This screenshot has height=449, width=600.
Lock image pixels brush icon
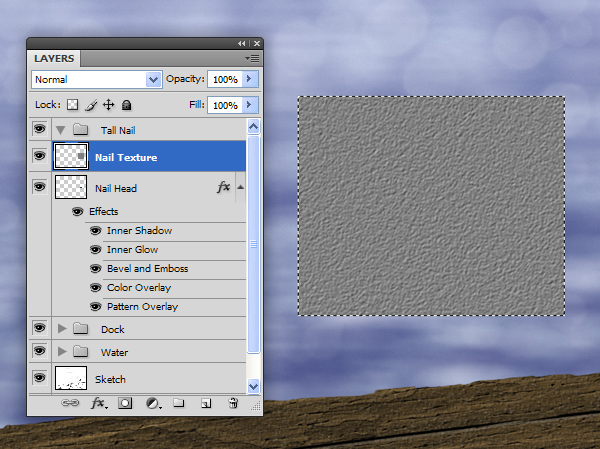(91, 105)
